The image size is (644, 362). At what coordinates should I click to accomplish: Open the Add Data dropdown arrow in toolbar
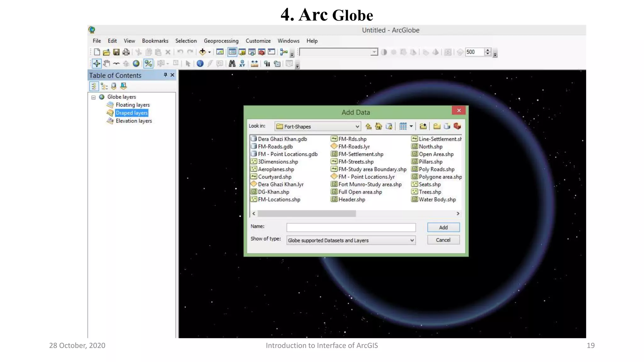(209, 52)
